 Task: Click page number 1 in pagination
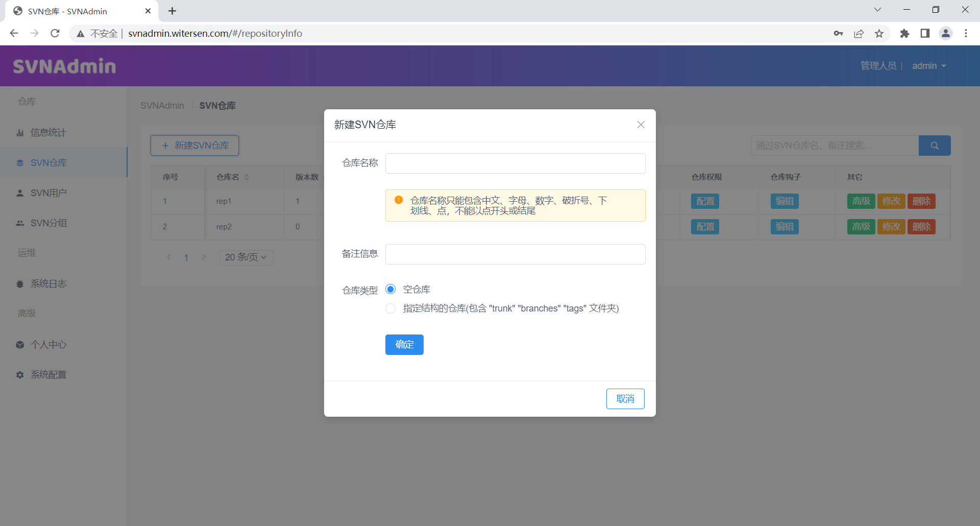point(186,257)
